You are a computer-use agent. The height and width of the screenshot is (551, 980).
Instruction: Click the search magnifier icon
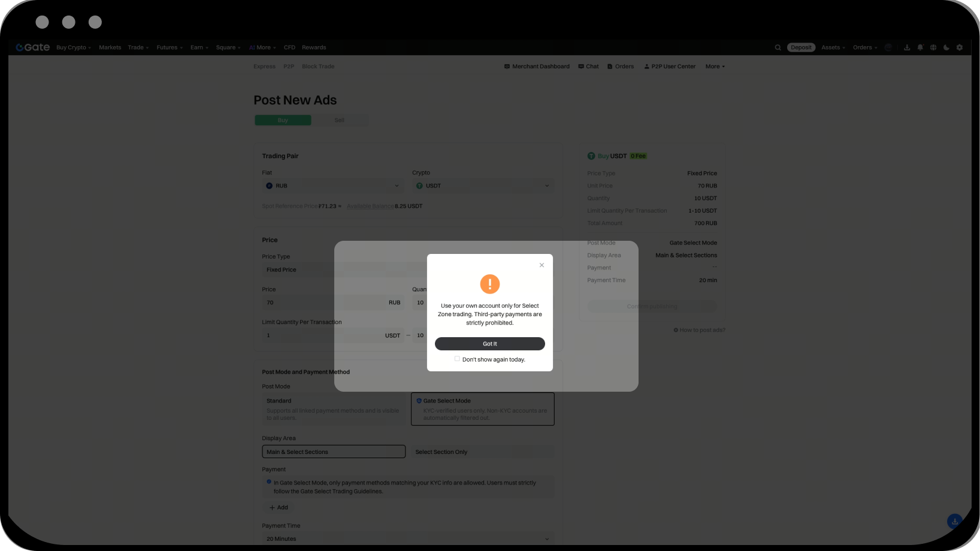click(778, 47)
